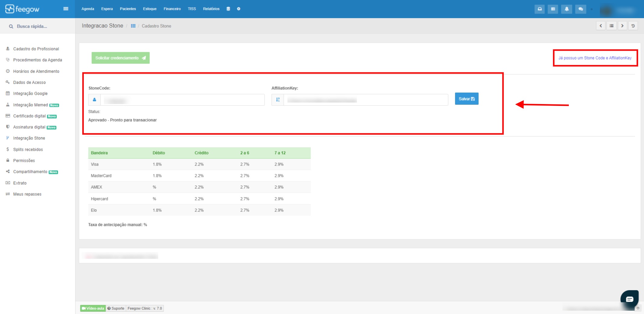Image resolution: width=644 pixels, height=314 pixels.
Task: Click the Salvar button
Action: pyautogui.click(x=466, y=99)
